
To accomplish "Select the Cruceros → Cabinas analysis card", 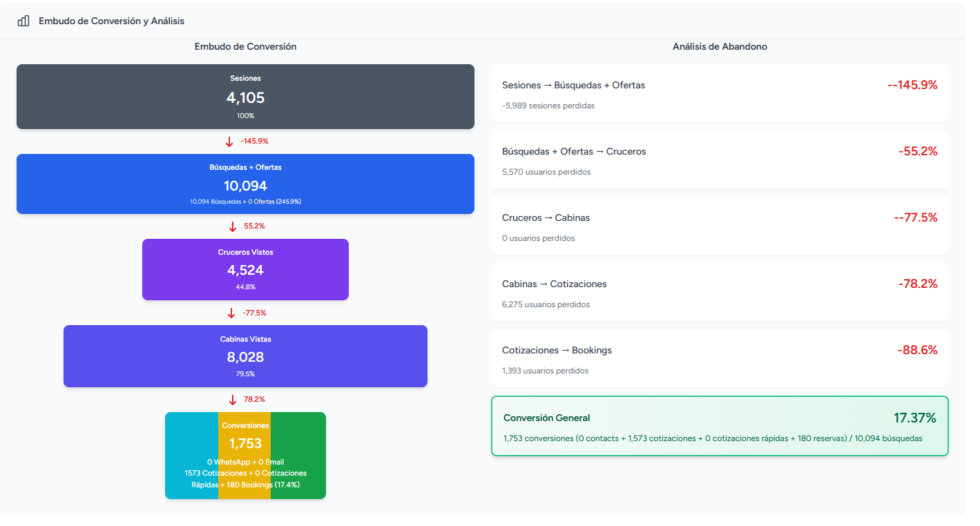I will coord(720,226).
